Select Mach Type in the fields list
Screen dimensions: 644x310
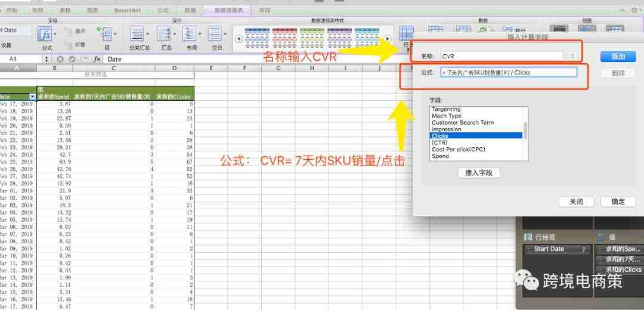point(447,116)
